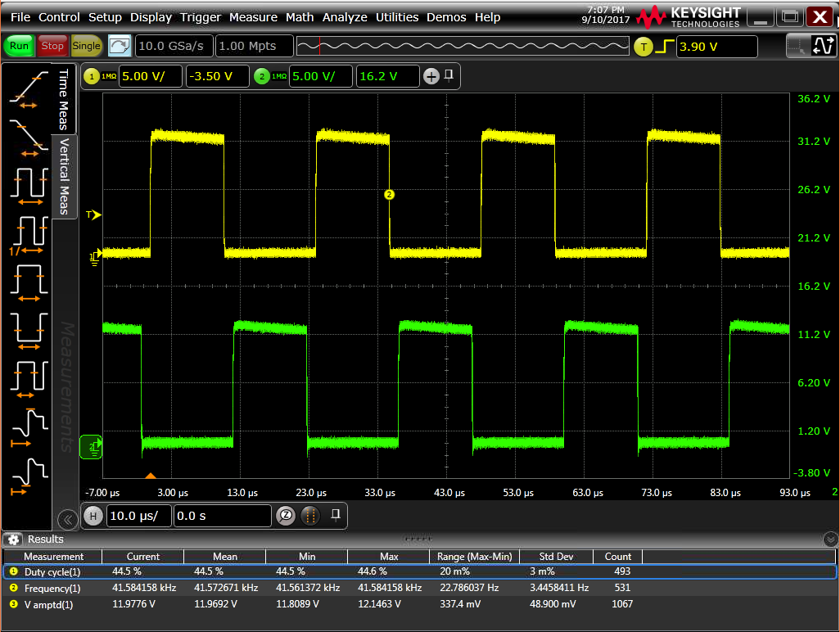This screenshot has width=840, height=632.
Task: Open the Analyze menu
Action: [345, 17]
